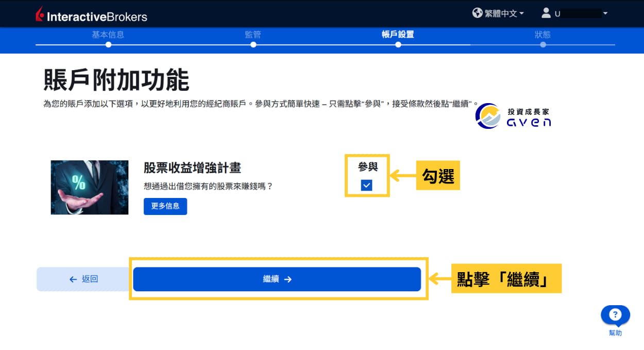Go to the 狀態 step
644x350 pixels.
(543, 35)
